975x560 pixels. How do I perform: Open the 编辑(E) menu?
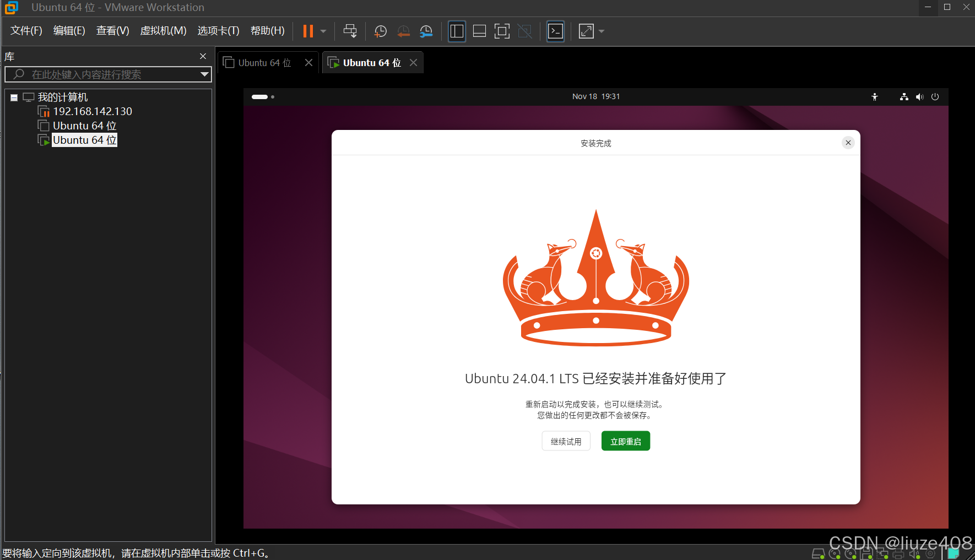[69, 31]
